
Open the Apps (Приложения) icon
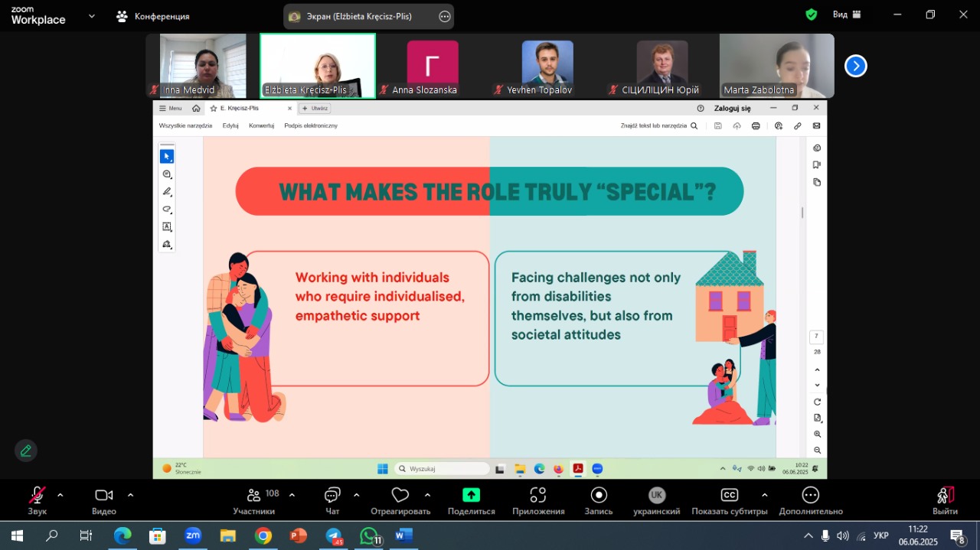(538, 496)
